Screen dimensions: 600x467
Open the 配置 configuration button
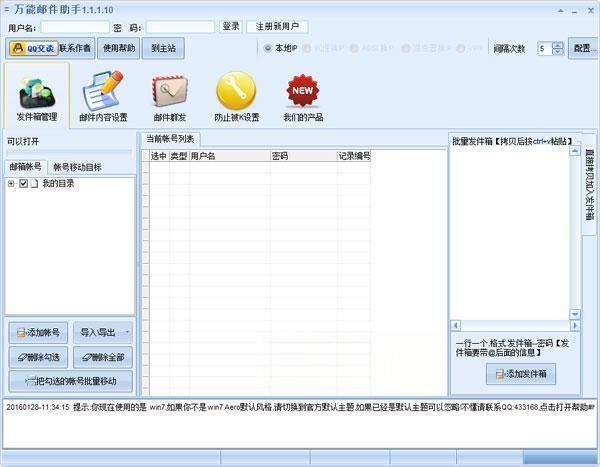[584, 48]
